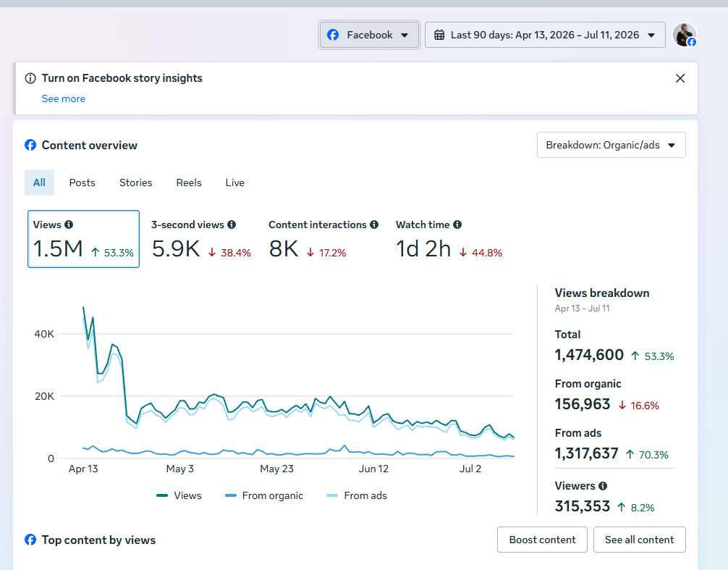
Task: Select the 3-second views metric card
Action: click(x=201, y=239)
